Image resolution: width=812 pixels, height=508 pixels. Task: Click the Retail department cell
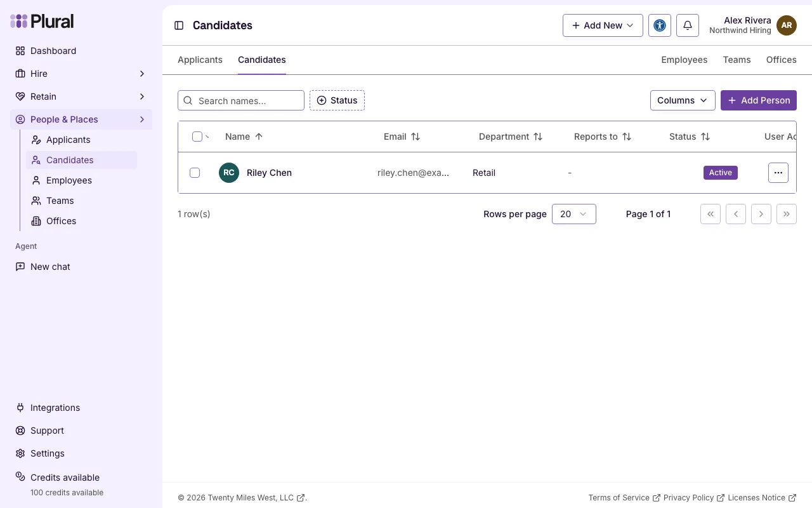(484, 173)
